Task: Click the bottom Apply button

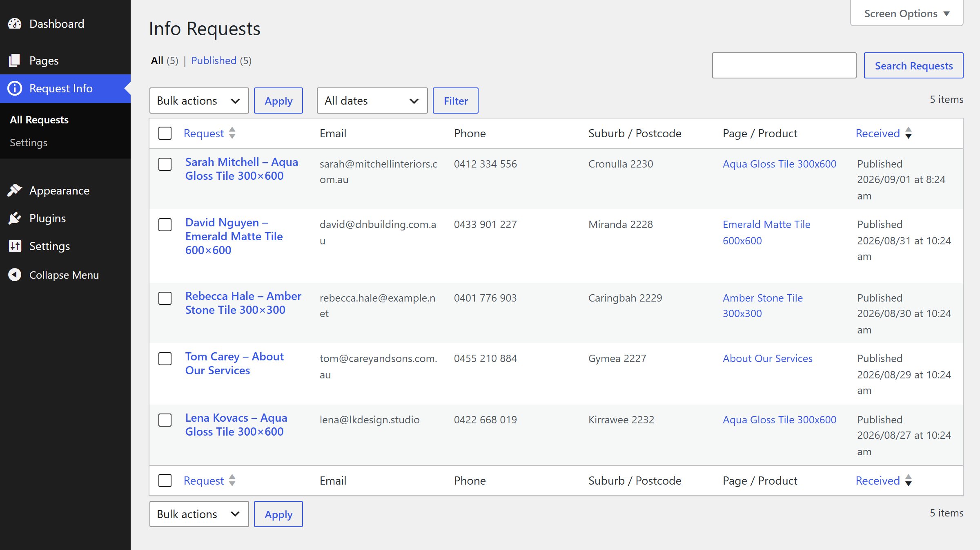Action: [278, 514]
